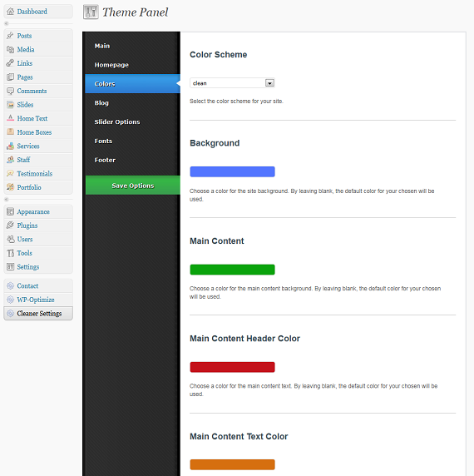Image resolution: width=474 pixels, height=476 pixels.
Task: Open the Testimonials link
Action: (35, 174)
